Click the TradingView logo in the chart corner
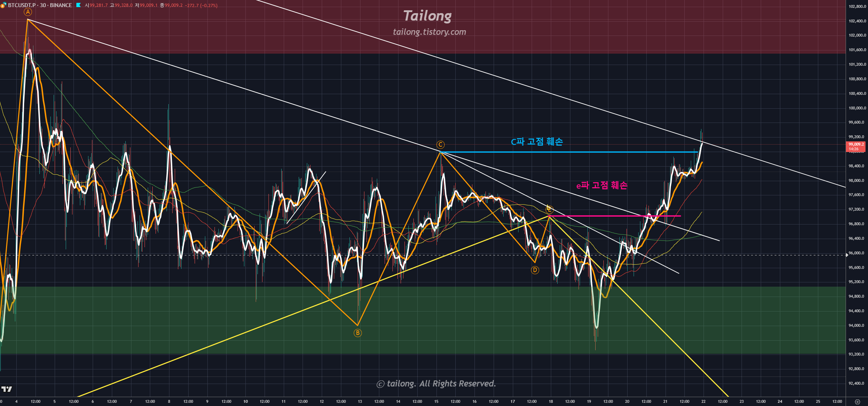 pos(7,389)
